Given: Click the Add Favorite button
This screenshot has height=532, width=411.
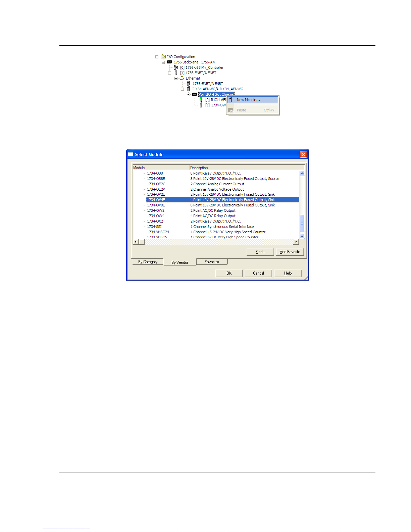Looking at the screenshot, I should (290, 252).
